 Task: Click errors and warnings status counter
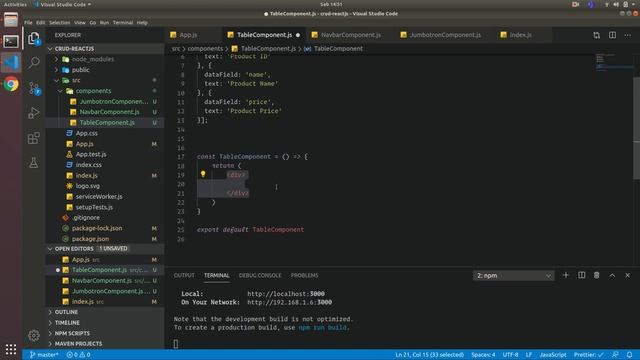point(78,355)
